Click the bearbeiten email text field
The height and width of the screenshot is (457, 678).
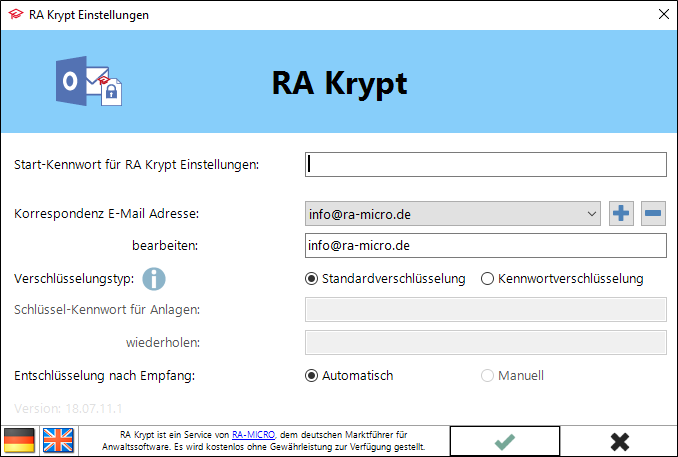pos(485,245)
